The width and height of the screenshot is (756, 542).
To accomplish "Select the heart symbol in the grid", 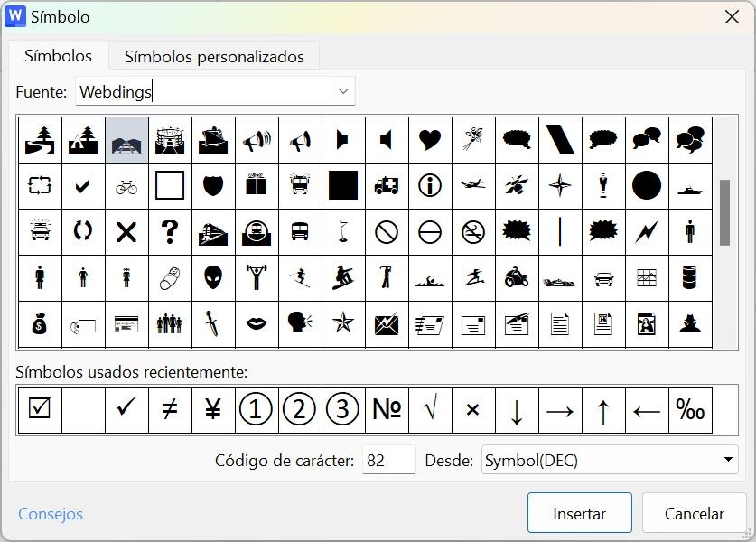I will coord(430,140).
